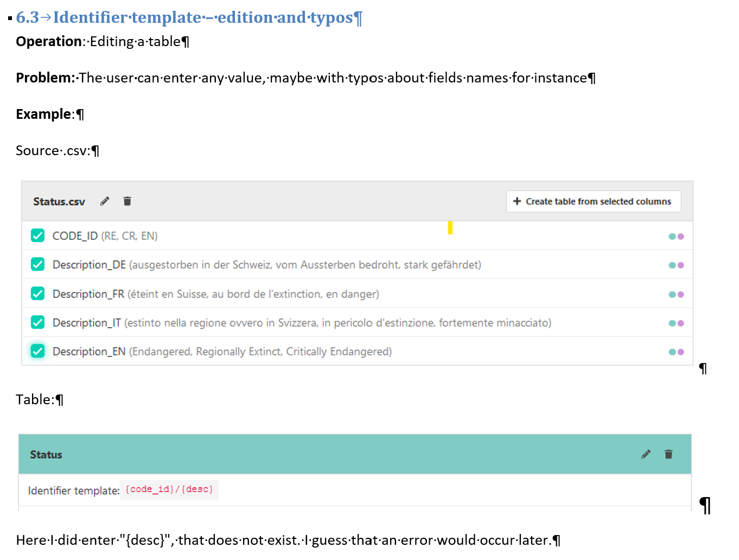Click the purple status dot on the CODE_ID row

tap(681, 236)
